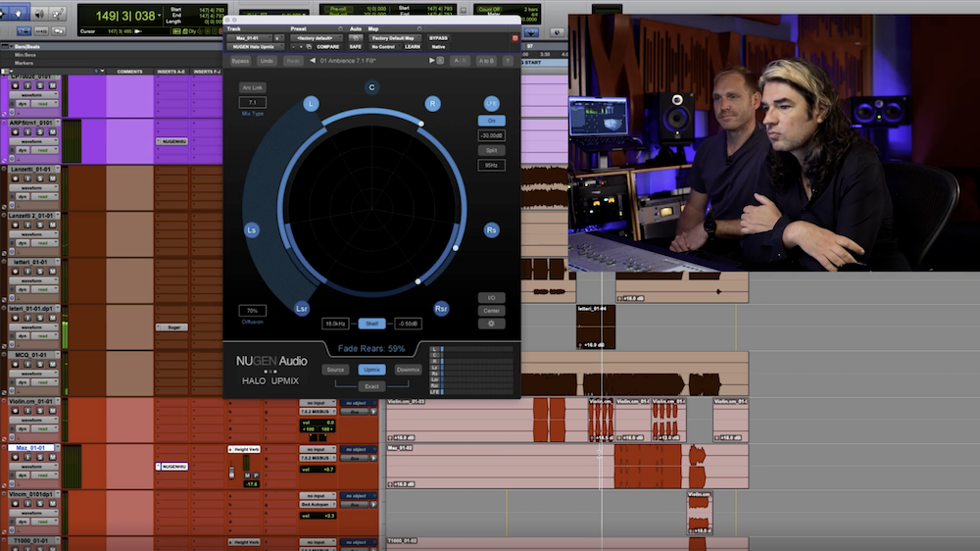980x551 pixels.
Task: Select the Pencil tool
Action: coord(58,13)
